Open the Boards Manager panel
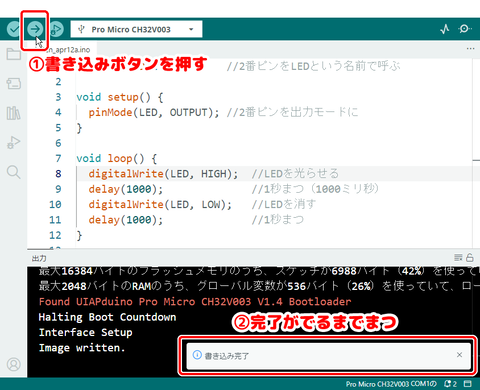Screen dimensions: 480x390 coord(14,83)
